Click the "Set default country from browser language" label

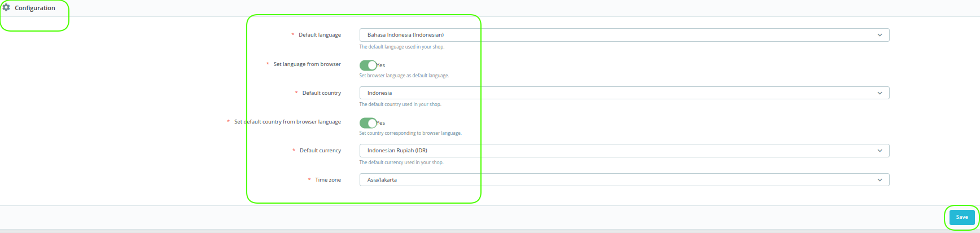pyautogui.click(x=287, y=122)
